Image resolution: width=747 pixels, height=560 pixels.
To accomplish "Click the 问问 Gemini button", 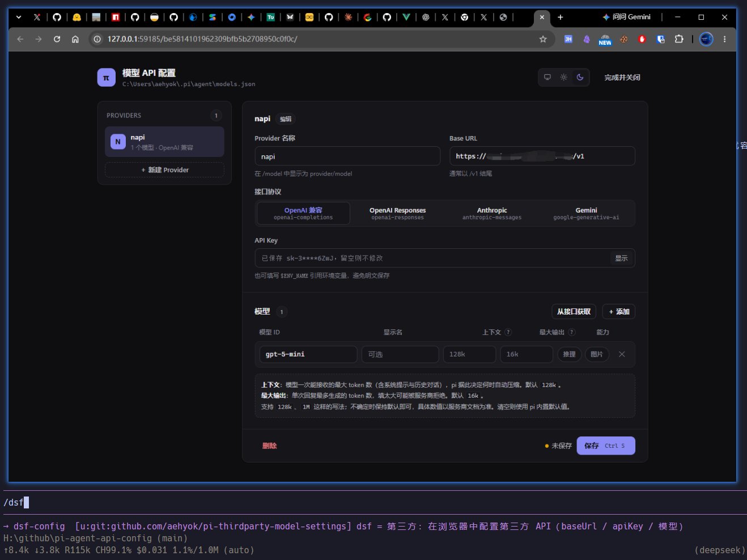I will point(626,17).
